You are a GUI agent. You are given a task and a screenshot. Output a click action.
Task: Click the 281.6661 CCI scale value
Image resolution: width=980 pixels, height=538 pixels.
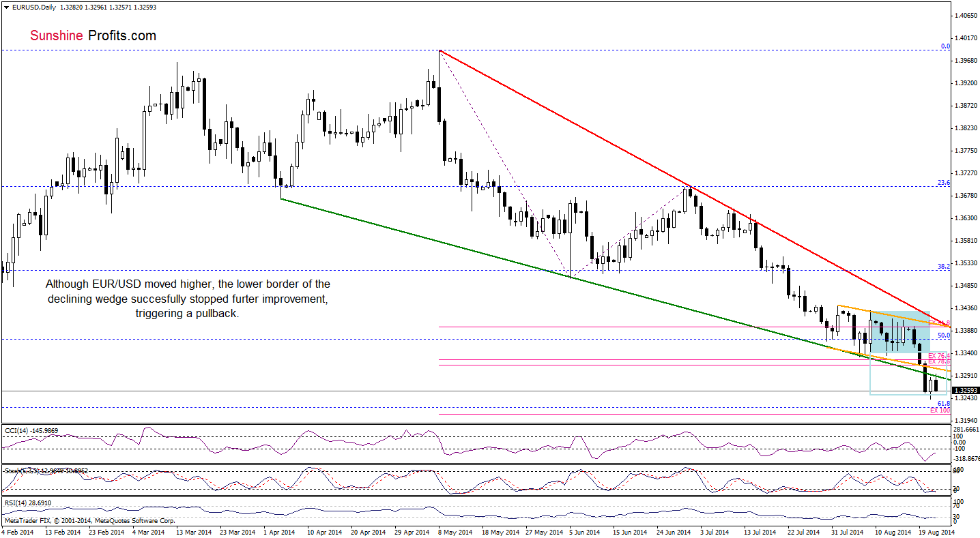tap(965, 430)
